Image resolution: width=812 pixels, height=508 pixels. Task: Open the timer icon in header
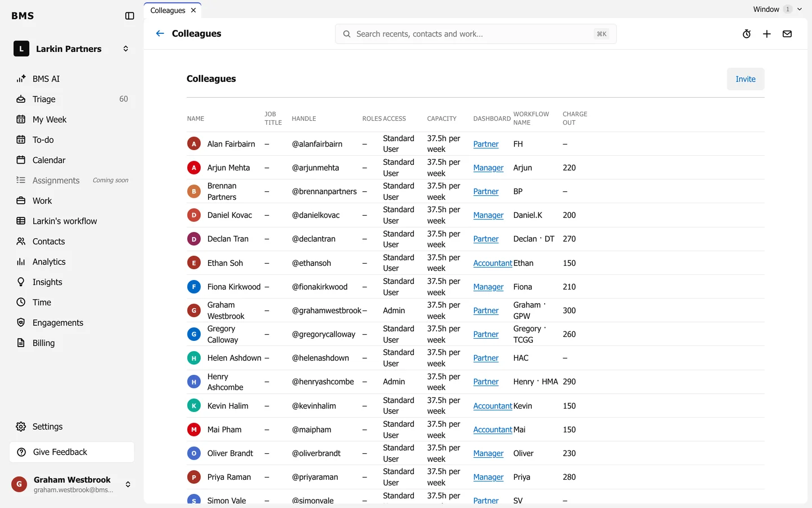[747, 34]
